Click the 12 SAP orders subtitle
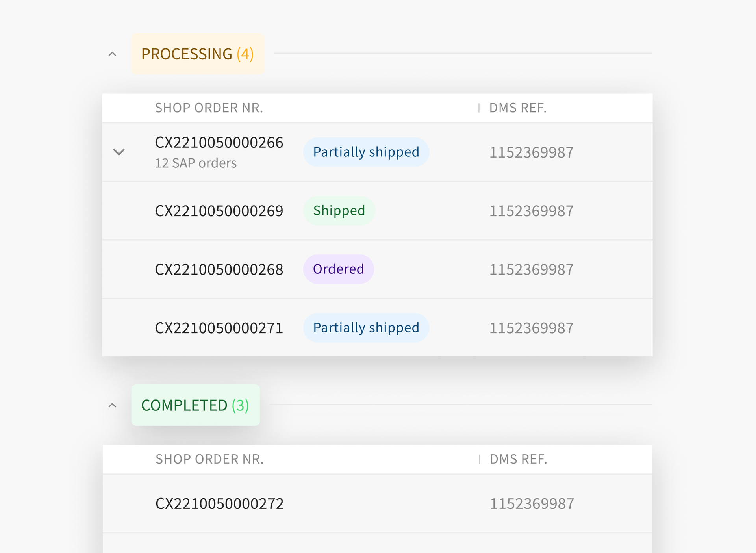The height and width of the screenshot is (553, 756). point(196,163)
